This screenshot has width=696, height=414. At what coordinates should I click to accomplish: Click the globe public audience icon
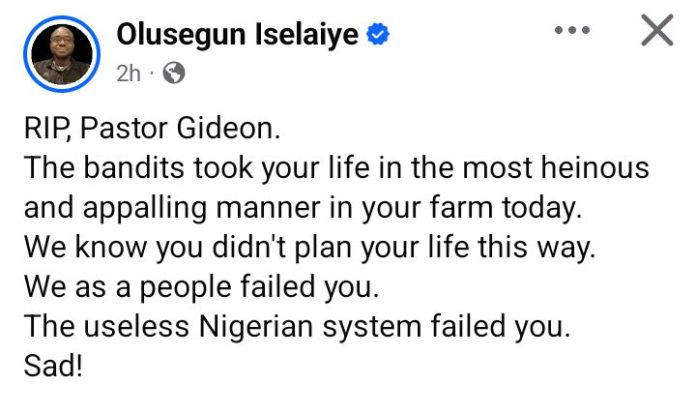click(174, 72)
